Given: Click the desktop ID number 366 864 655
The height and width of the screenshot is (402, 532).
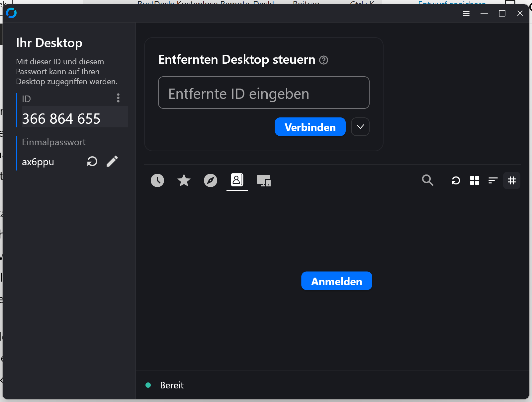Looking at the screenshot, I should pyautogui.click(x=61, y=118).
